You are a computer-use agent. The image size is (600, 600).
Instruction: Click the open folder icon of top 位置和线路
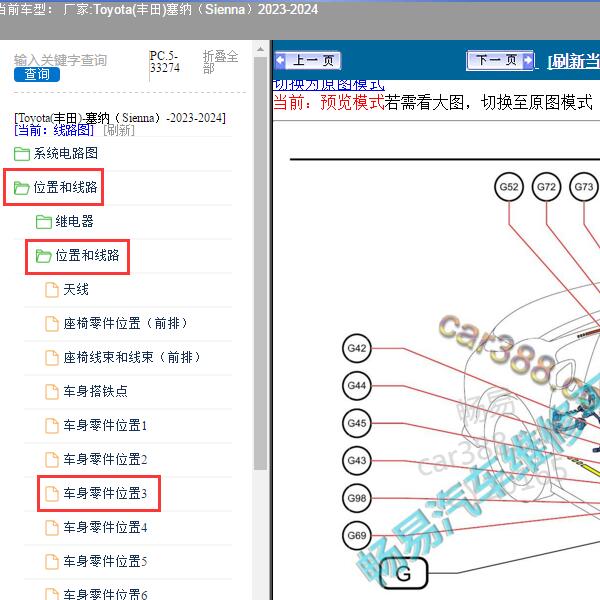pyautogui.click(x=21, y=188)
